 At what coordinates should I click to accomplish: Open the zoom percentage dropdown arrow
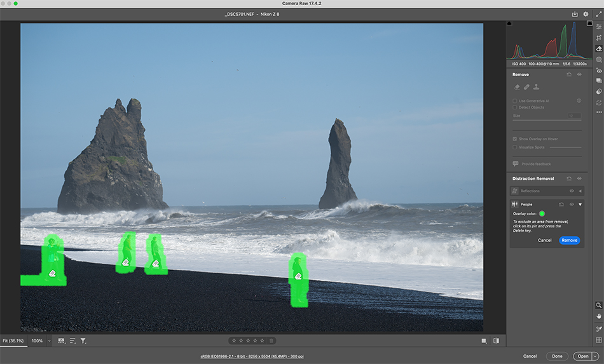49,341
